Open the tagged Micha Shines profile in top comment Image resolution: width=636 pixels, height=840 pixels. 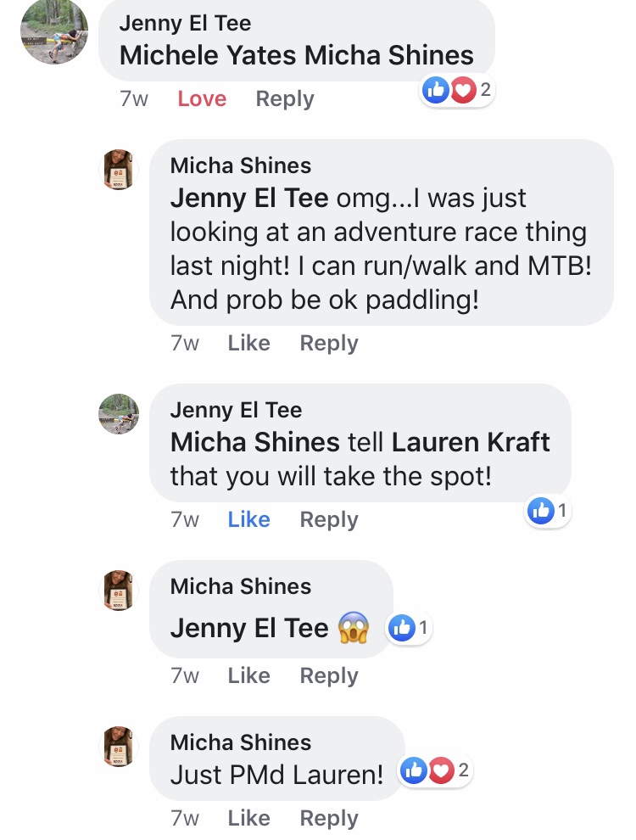(x=389, y=56)
